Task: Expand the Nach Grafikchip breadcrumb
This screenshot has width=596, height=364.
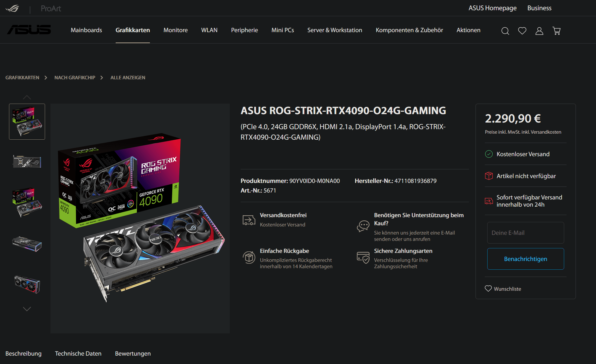Action: pyautogui.click(x=75, y=77)
